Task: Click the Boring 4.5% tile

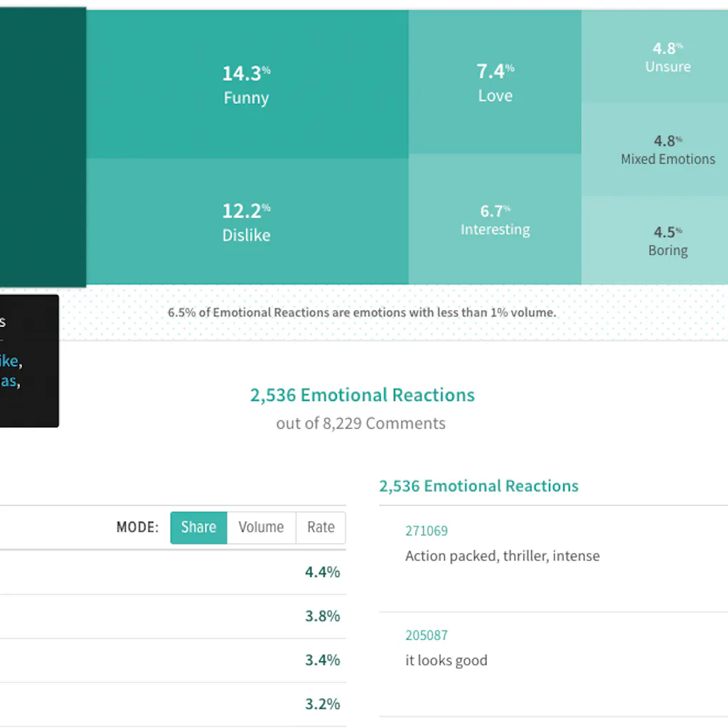Action: (x=668, y=240)
